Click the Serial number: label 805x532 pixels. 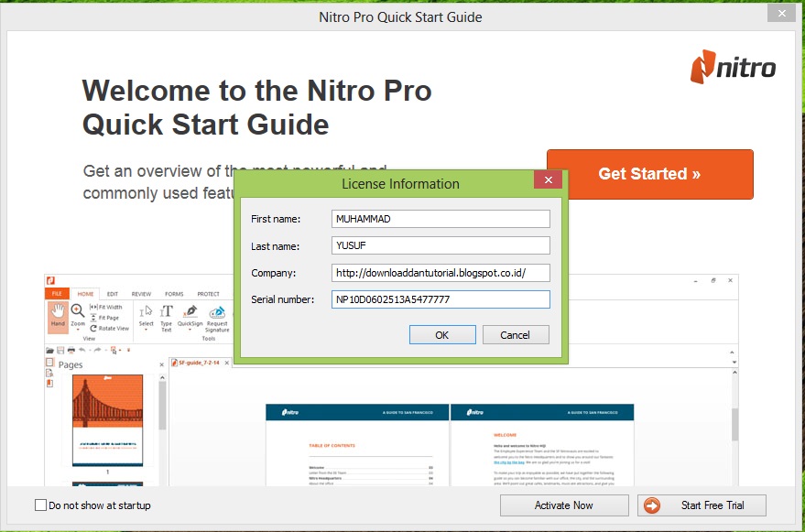point(282,299)
